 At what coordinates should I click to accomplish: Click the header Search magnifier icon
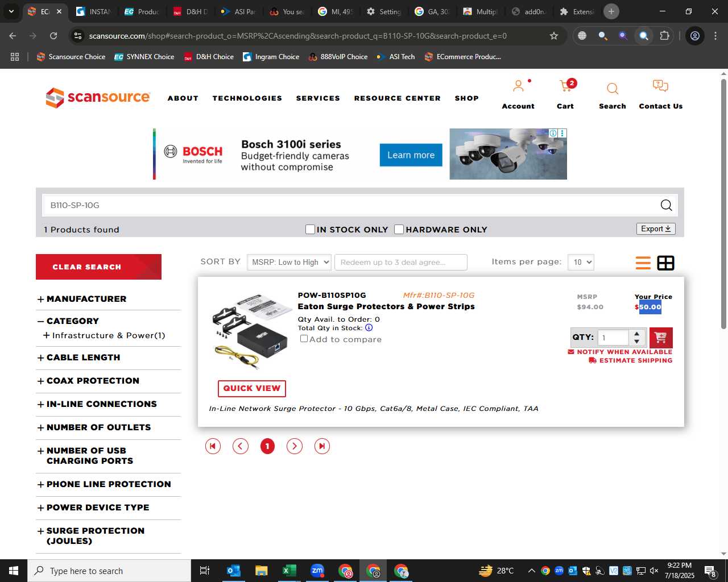[x=613, y=89]
